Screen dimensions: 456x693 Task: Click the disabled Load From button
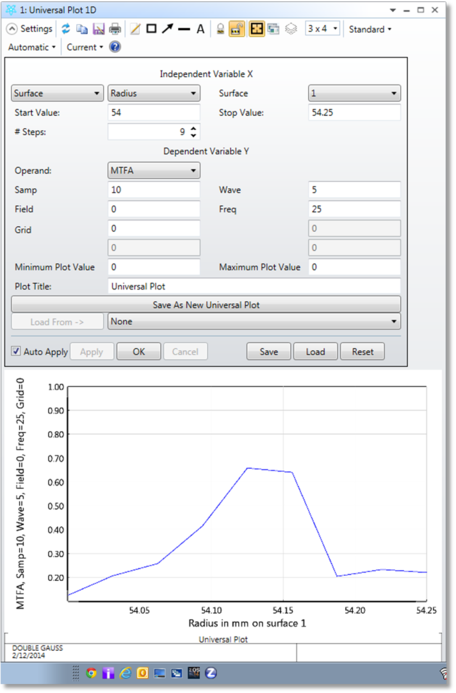pyautogui.click(x=57, y=322)
